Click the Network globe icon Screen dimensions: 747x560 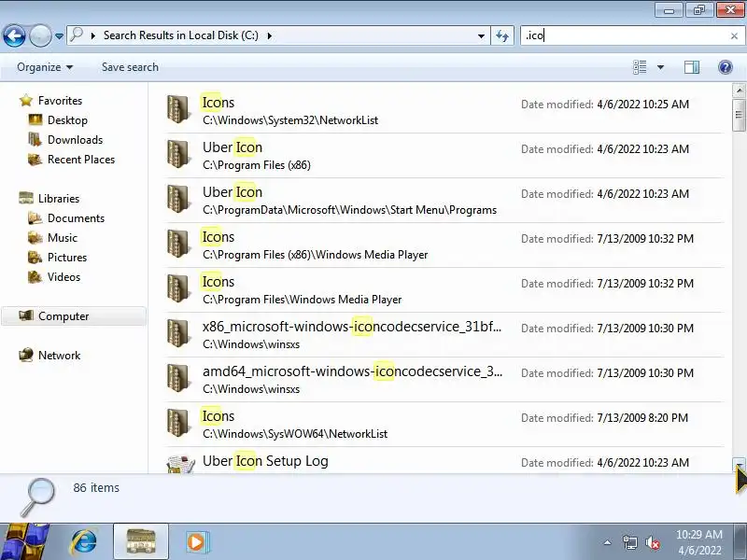[x=26, y=355]
